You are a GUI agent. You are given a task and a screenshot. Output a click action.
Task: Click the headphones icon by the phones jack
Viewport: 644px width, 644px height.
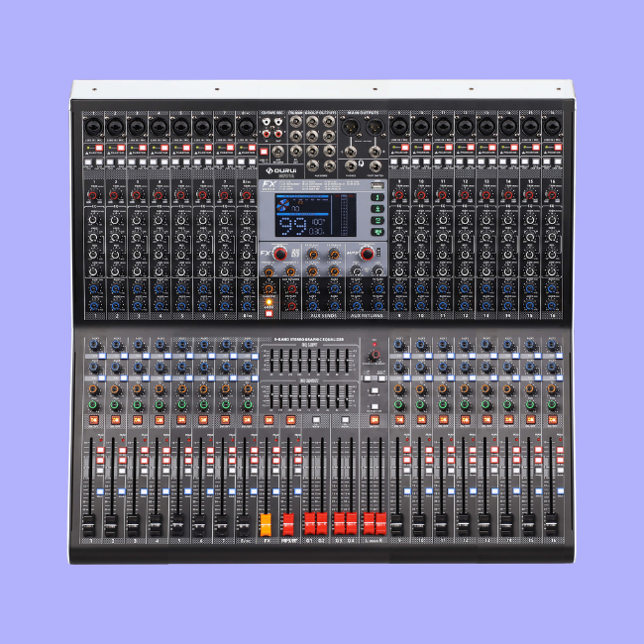pos(361,163)
